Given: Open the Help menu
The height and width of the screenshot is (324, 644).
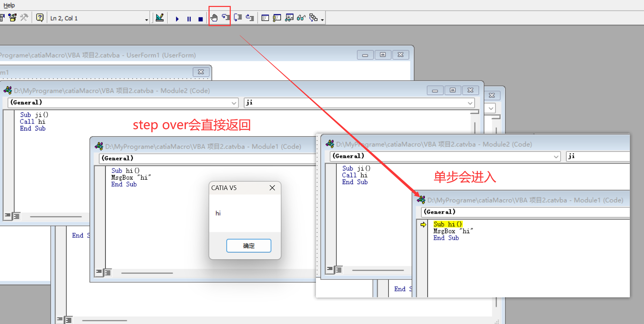Looking at the screenshot, I should tap(9, 5).
